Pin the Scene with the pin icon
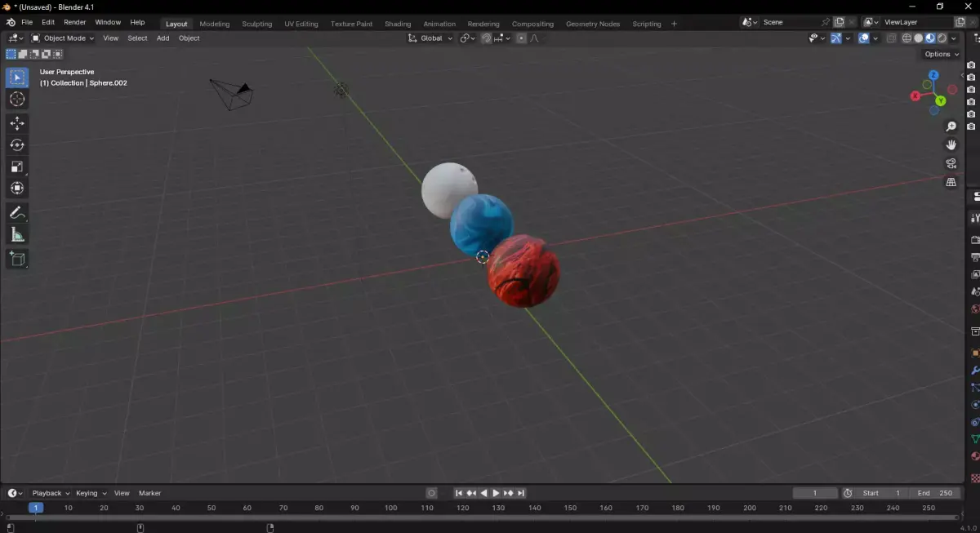The width and height of the screenshot is (980, 533). tap(826, 23)
